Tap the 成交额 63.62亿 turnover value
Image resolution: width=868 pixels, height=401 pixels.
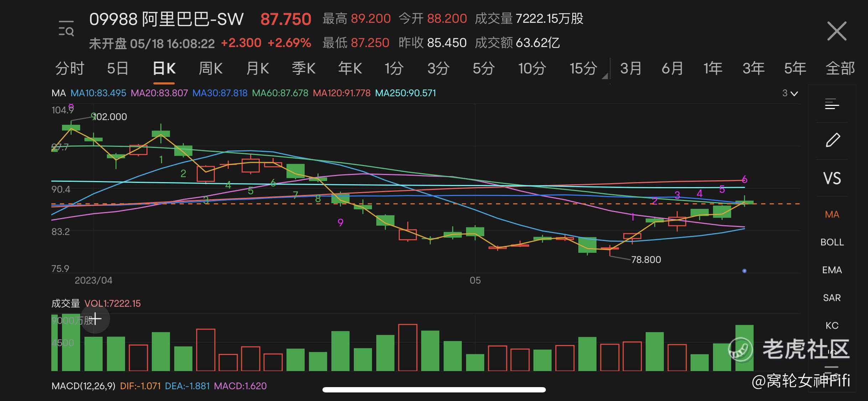pos(517,43)
